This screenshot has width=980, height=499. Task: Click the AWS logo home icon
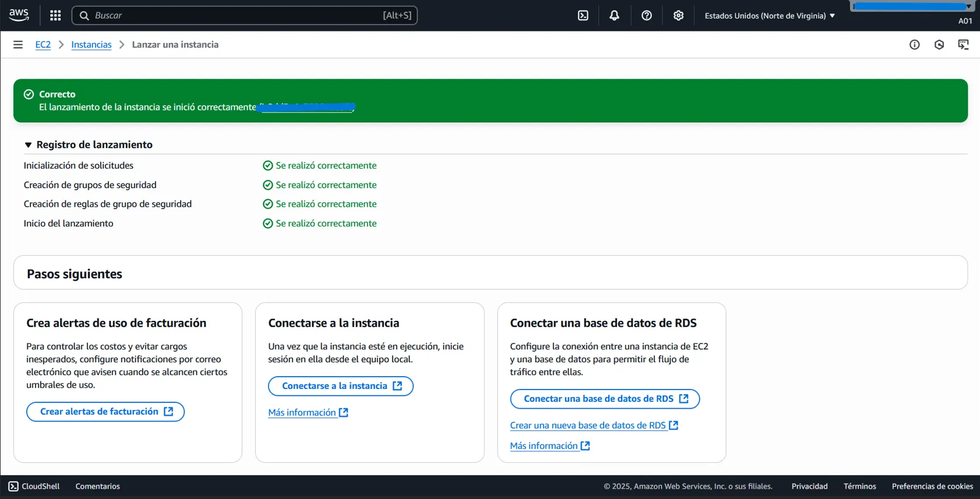(x=19, y=15)
